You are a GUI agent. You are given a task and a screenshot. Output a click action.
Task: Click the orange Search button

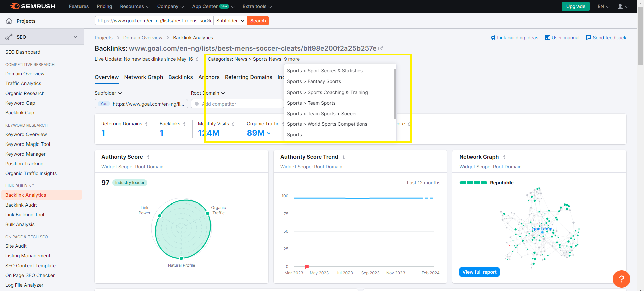[258, 21]
